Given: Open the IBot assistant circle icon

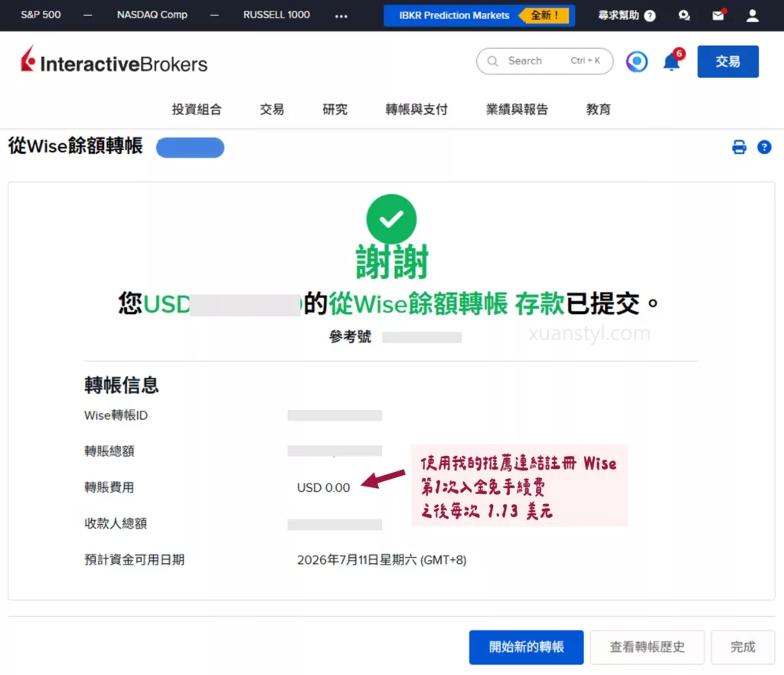Looking at the screenshot, I should coord(636,61).
